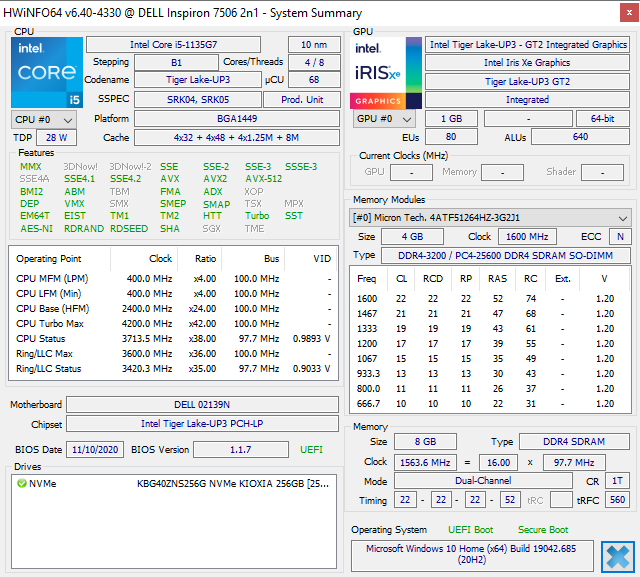Click the Intel Iris Xe Graphics logo
640x577 pixels.
coord(386,73)
